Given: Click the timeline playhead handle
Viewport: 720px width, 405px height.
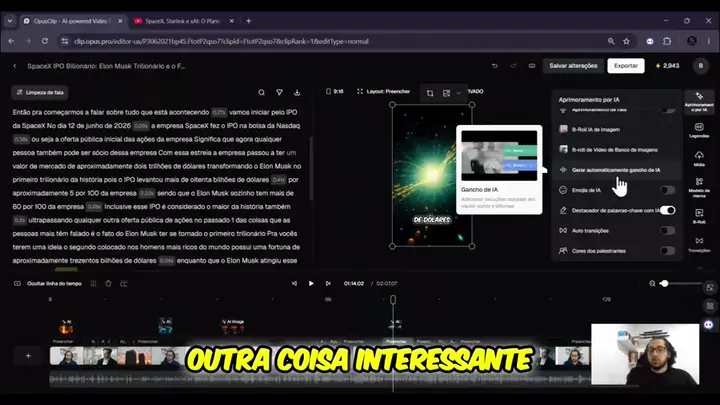Looking at the screenshot, I should click(393, 300).
